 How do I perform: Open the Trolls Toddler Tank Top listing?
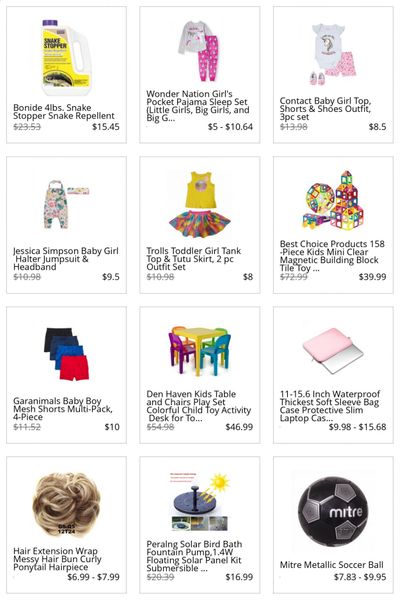click(x=194, y=259)
